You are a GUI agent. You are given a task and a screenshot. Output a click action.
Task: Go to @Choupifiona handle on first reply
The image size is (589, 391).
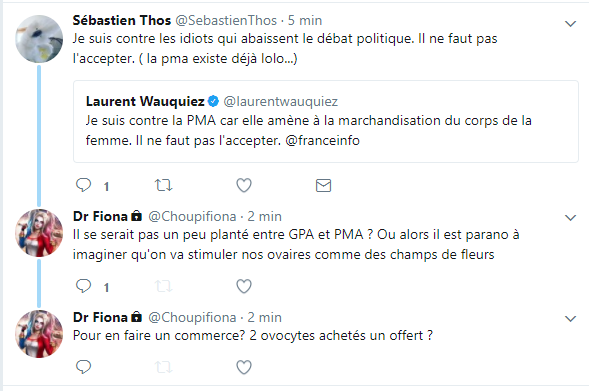(x=192, y=217)
